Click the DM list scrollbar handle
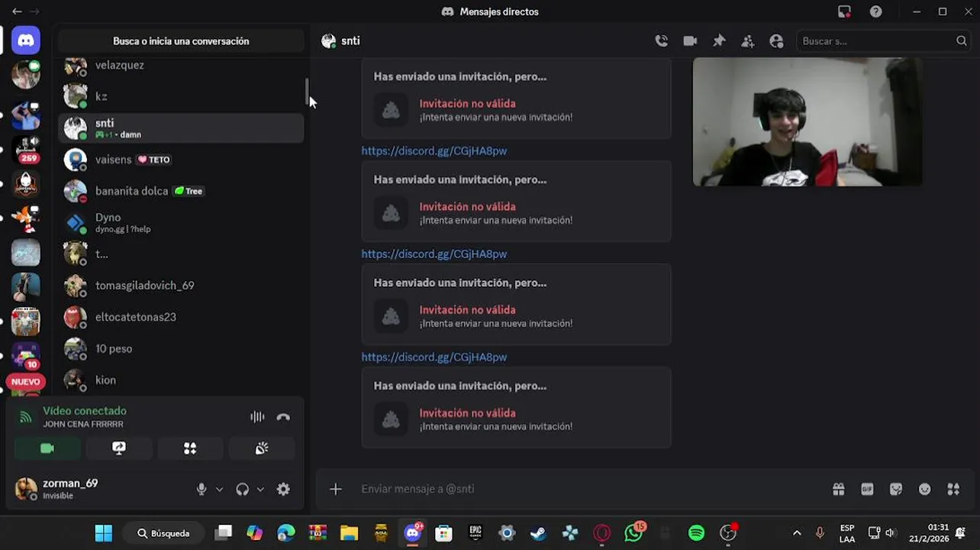 point(307,92)
